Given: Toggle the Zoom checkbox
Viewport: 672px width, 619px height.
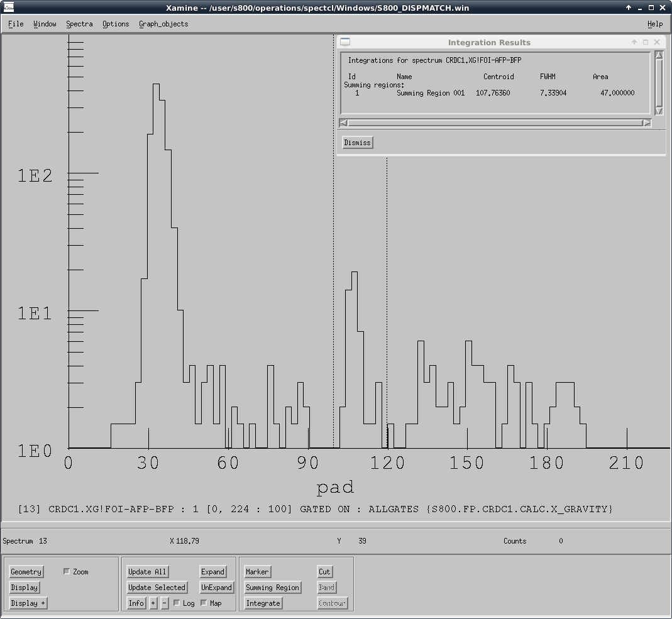Looking at the screenshot, I should [67, 572].
